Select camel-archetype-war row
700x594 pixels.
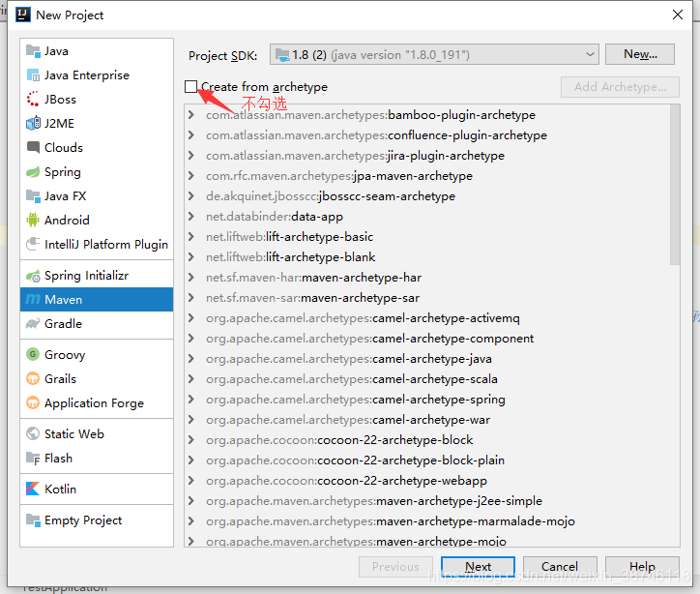(426, 419)
